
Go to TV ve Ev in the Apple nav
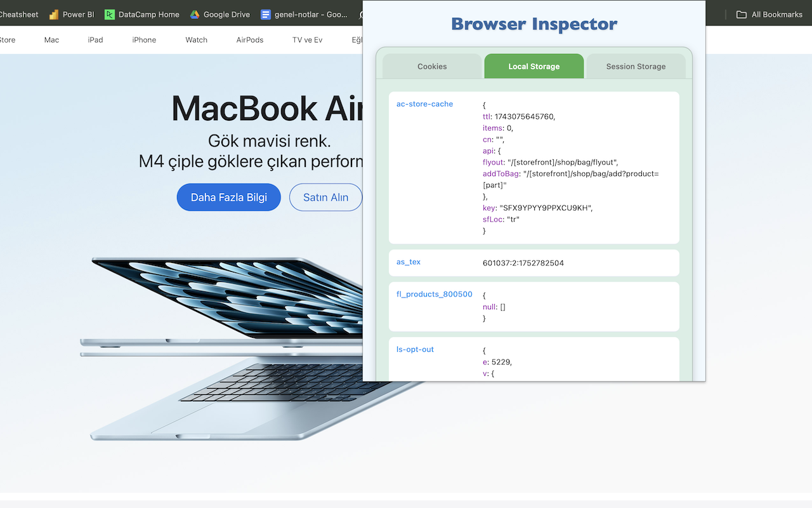point(308,39)
